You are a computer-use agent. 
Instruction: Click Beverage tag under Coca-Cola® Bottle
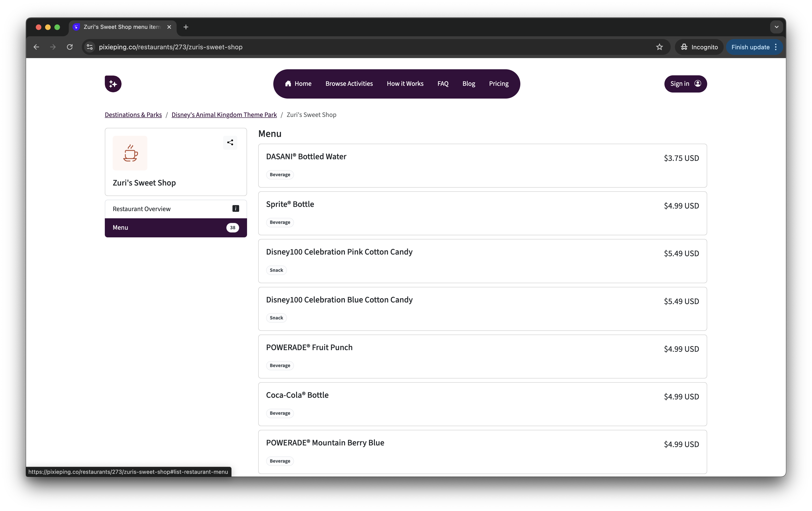point(280,413)
